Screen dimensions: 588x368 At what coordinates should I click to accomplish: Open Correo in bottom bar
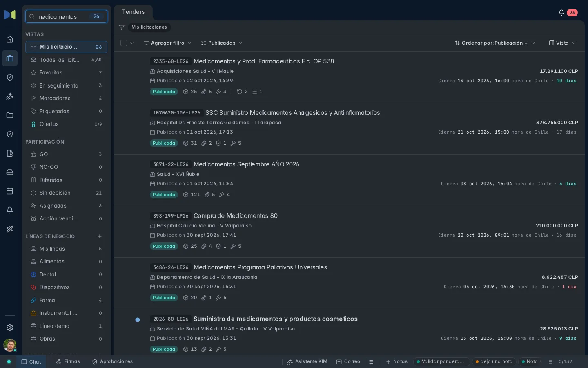tap(348, 362)
